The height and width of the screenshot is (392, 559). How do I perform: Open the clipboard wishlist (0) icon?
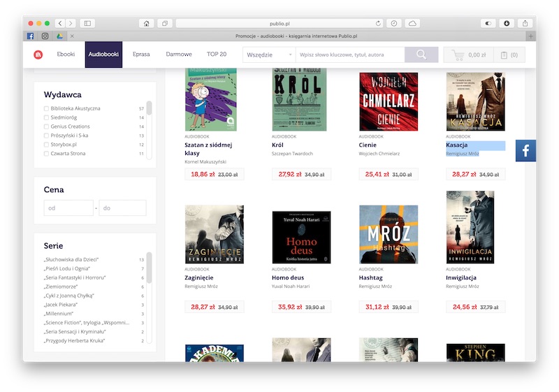point(509,55)
